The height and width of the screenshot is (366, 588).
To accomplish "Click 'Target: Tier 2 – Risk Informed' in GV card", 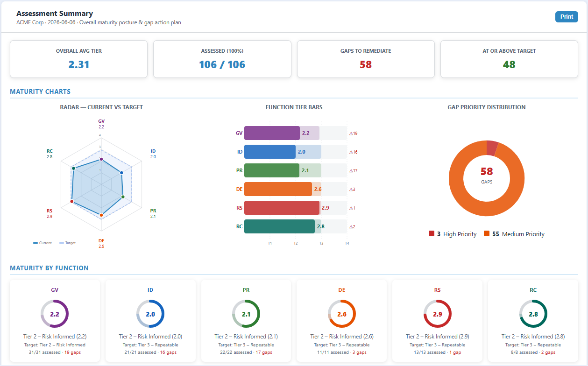I will (x=55, y=345).
